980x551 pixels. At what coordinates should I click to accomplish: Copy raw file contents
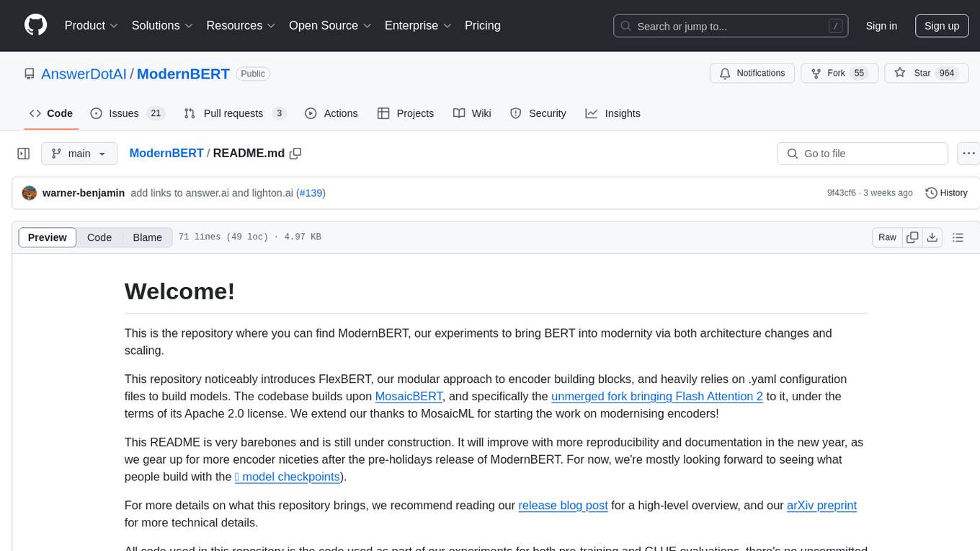[x=912, y=237]
